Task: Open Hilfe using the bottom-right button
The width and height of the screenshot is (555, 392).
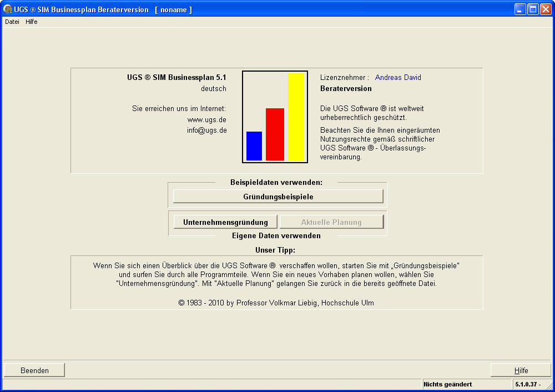Action: (x=521, y=370)
